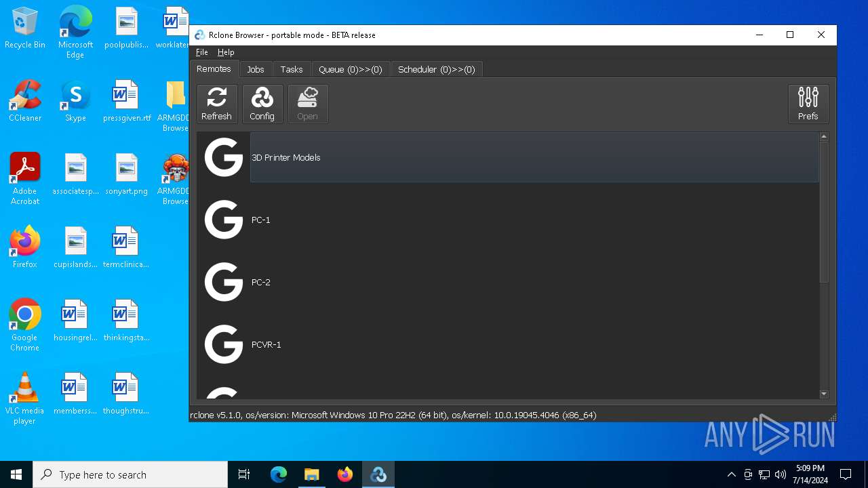
Task: Select the Adobe Acrobat desktop shortcut
Action: pos(25,179)
